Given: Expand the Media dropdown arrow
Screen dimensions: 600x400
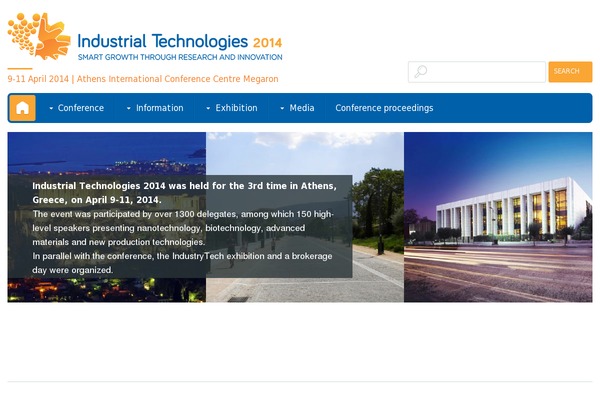Looking at the screenshot, I should point(282,108).
